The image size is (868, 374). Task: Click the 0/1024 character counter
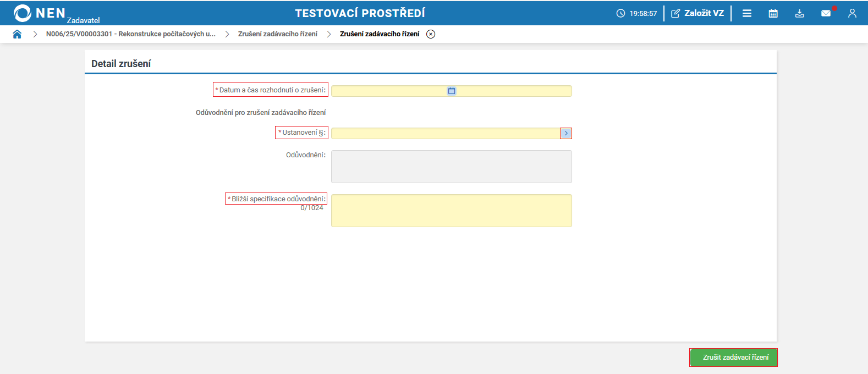click(312, 208)
